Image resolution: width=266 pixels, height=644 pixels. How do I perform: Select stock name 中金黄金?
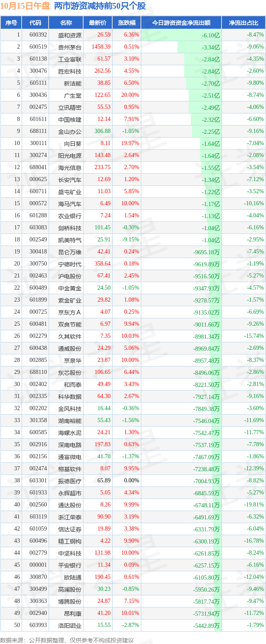click(x=70, y=288)
